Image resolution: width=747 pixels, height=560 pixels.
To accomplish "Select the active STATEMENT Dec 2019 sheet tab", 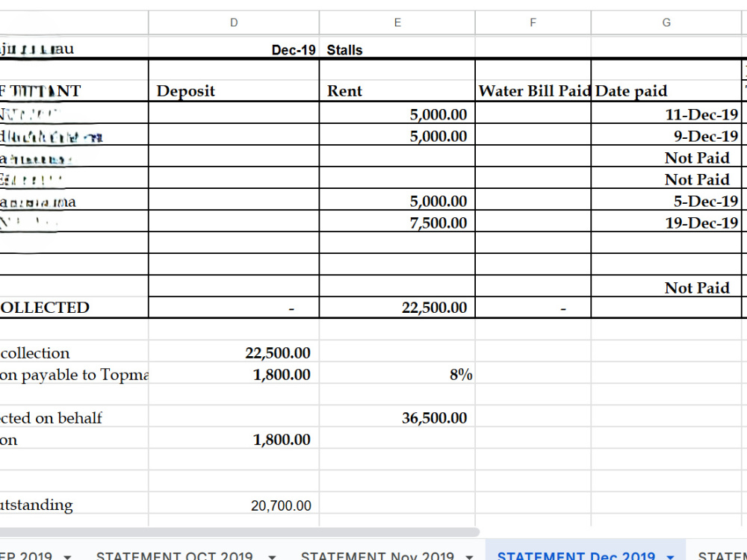I will (x=576, y=556).
